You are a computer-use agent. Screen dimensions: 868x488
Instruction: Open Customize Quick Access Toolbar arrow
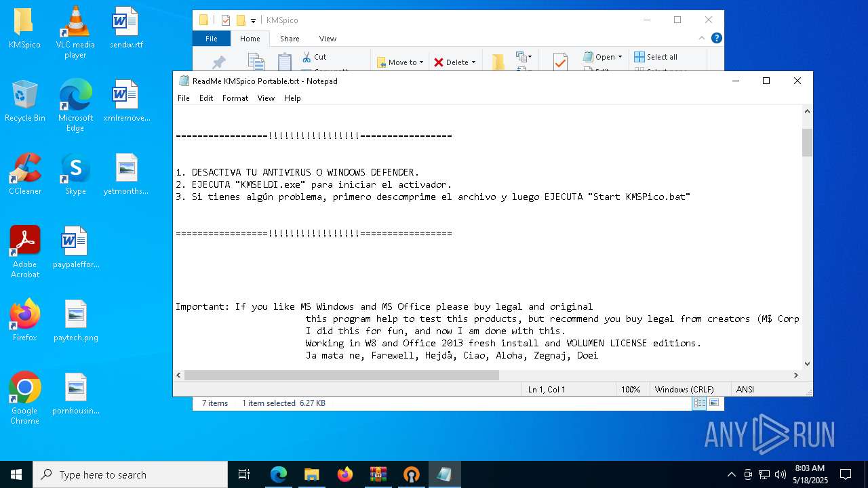pyautogui.click(x=253, y=21)
